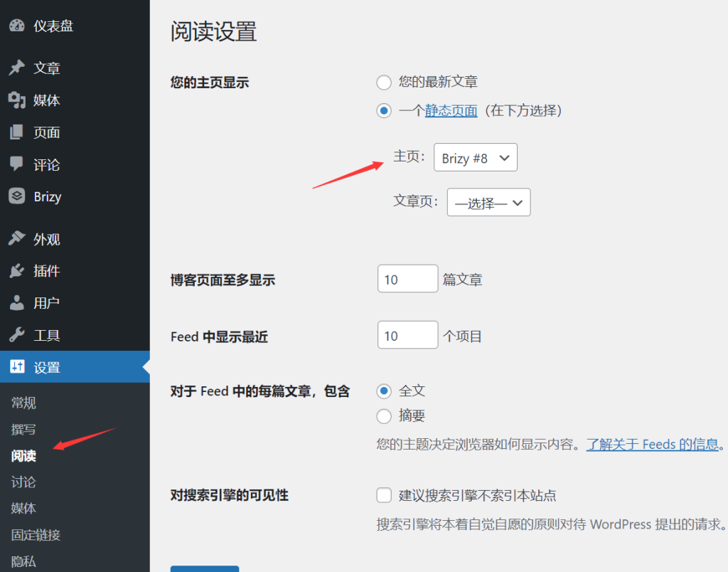Expand the 文章页 选择 dropdown
The height and width of the screenshot is (572, 728).
pyautogui.click(x=488, y=203)
